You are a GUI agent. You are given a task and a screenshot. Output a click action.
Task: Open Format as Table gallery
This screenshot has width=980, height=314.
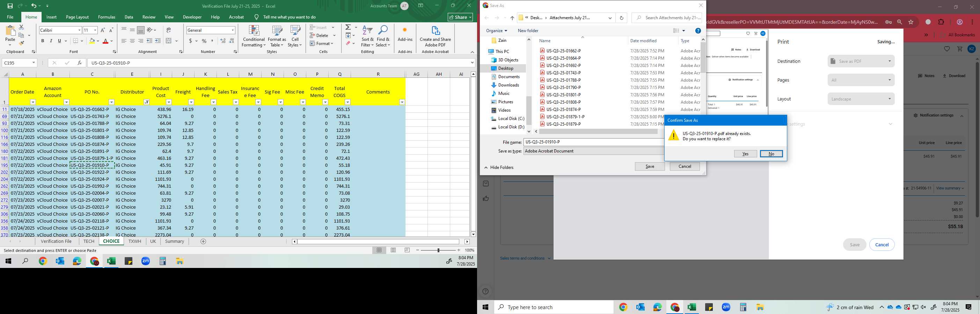click(277, 37)
